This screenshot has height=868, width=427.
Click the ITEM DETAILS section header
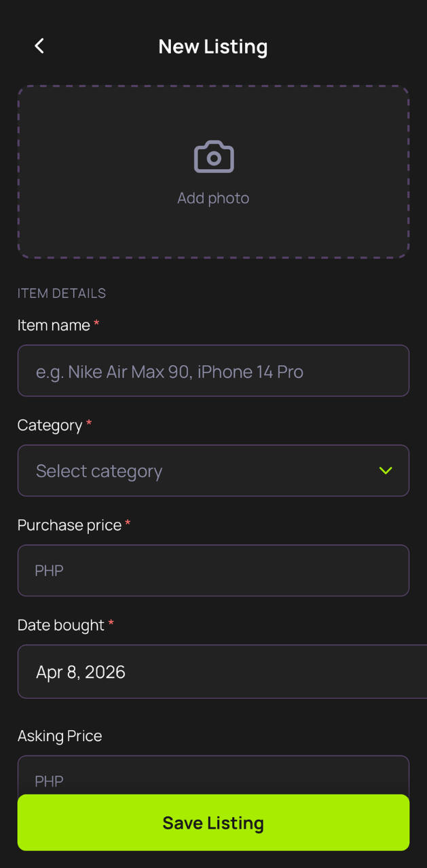pyautogui.click(x=62, y=293)
